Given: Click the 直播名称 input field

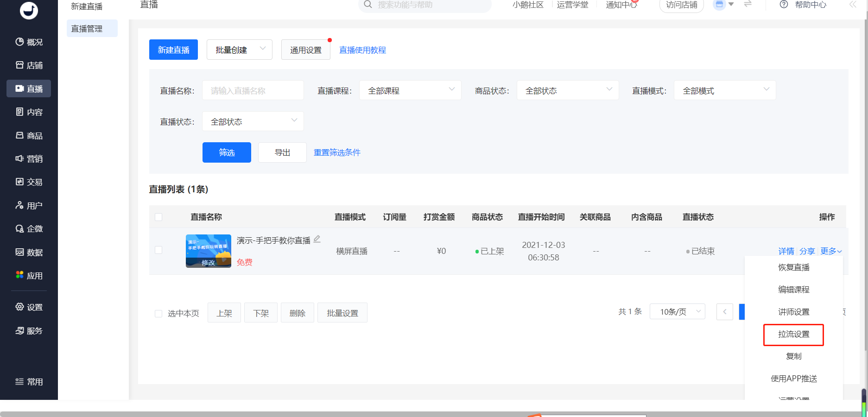Looking at the screenshot, I should coord(253,90).
